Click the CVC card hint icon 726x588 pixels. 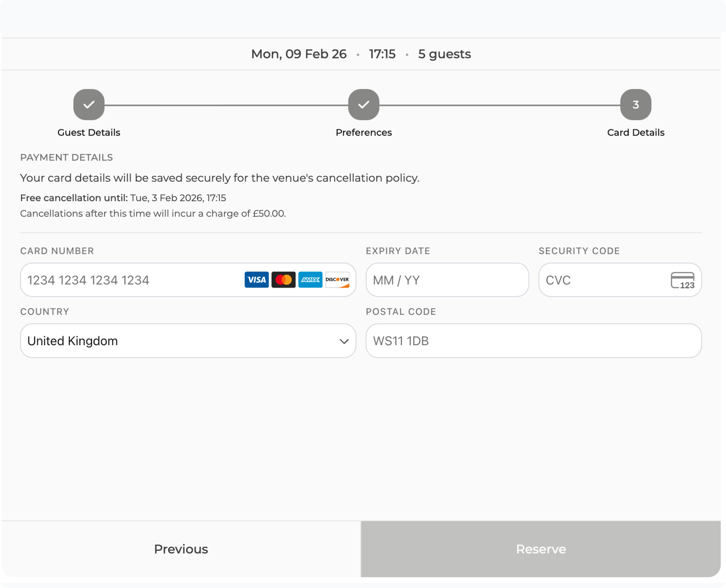point(682,281)
